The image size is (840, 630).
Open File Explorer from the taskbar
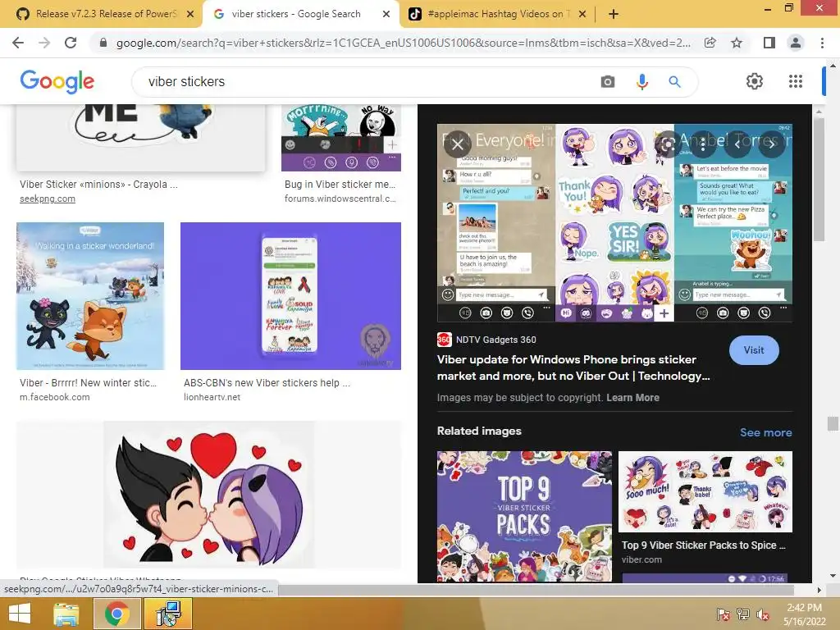coord(66,614)
